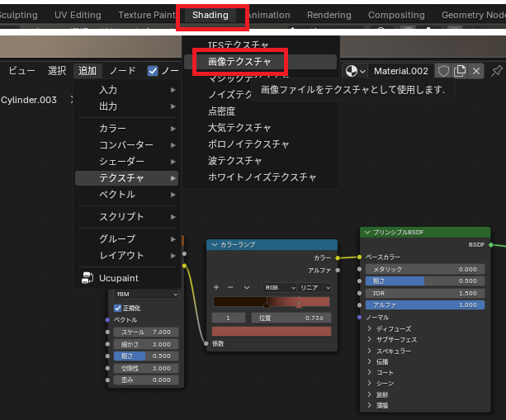This screenshot has height=420, width=506.
Task: Open the リニア interpolation dropdown
Action: click(314, 287)
